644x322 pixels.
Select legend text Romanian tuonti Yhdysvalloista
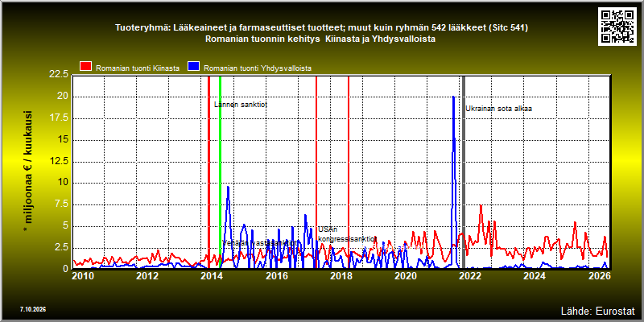258,68
